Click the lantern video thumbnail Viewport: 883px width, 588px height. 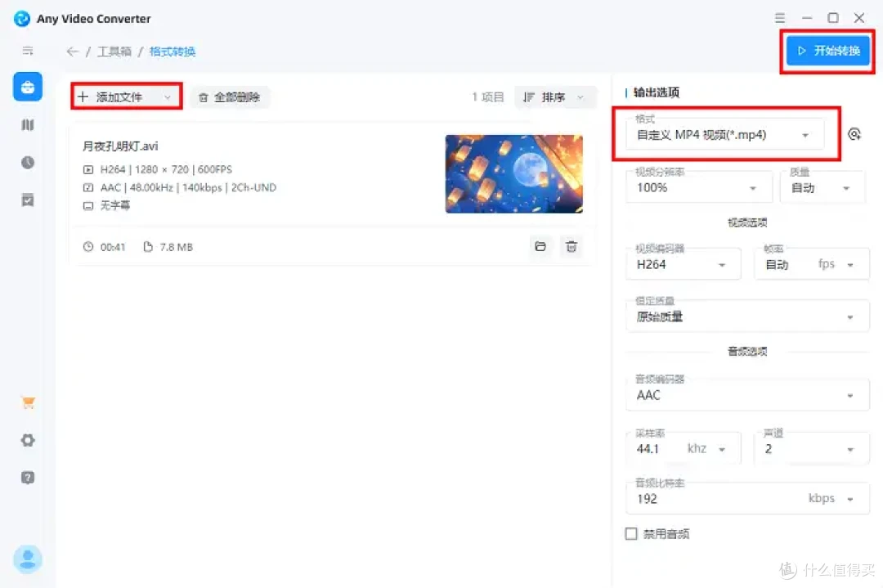click(x=513, y=173)
